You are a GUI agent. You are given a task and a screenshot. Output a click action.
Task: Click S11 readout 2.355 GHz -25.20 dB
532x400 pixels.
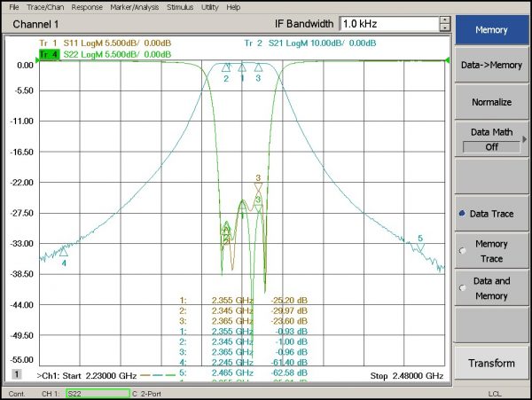[x=243, y=301]
